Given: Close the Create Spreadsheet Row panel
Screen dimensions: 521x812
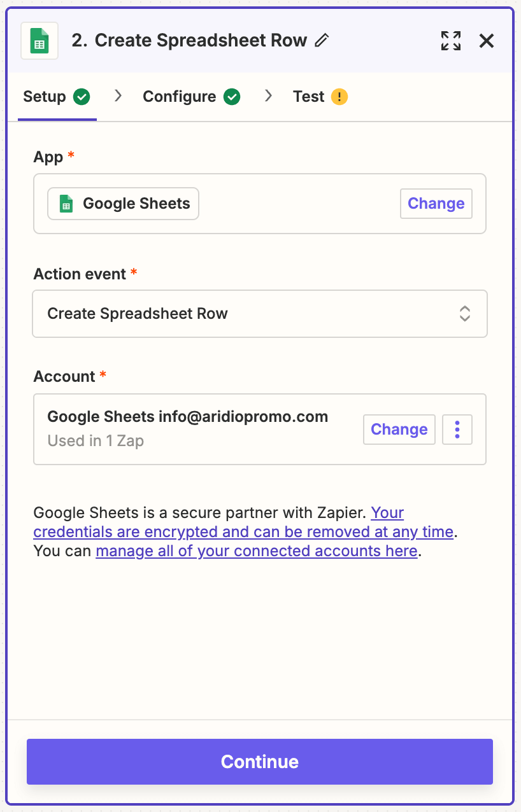Looking at the screenshot, I should click(x=487, y=41).
